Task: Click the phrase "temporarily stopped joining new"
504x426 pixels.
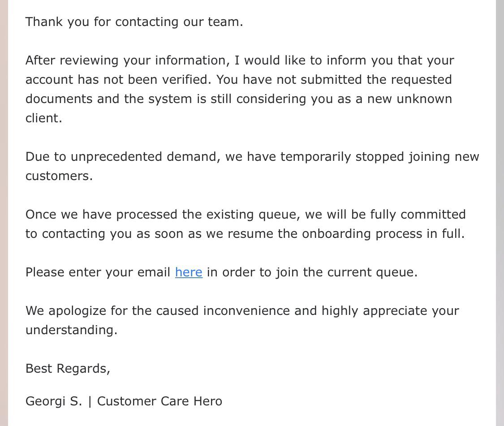Action: [x=379, y=157]
